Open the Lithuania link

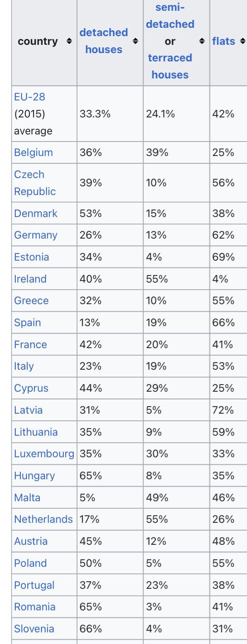(x=36, y=432)
